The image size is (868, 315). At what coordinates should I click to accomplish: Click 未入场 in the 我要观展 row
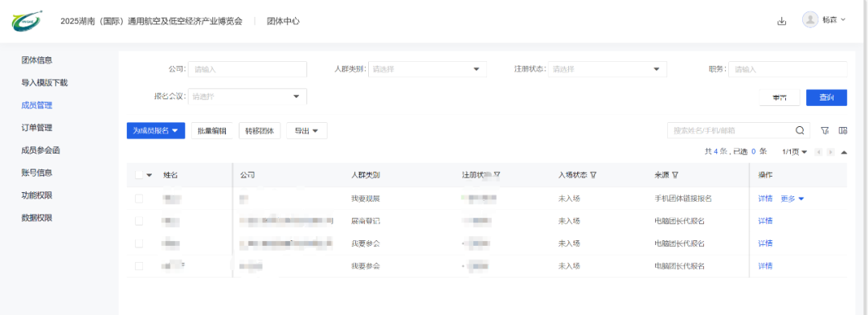point(569,198)
